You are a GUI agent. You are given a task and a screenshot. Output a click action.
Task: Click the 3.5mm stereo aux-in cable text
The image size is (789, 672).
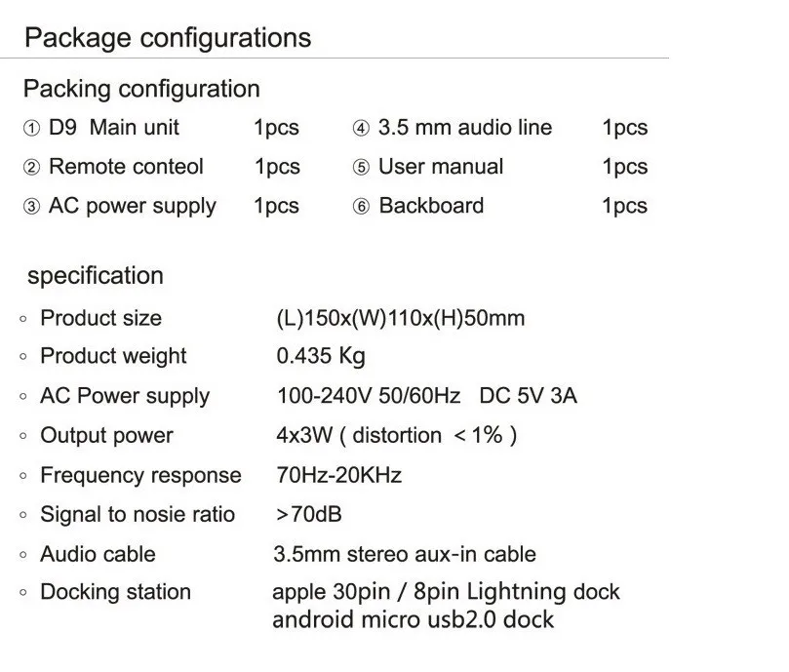[405, 554]
